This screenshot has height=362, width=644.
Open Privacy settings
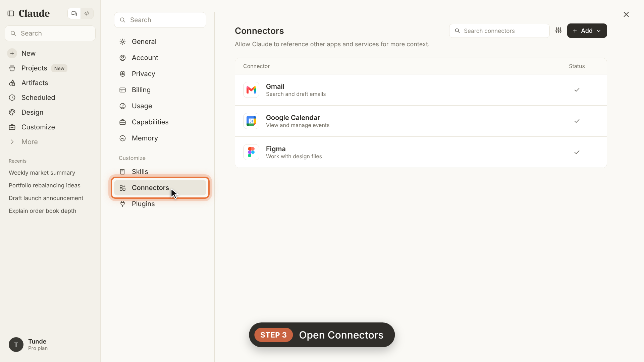coord(160,74)
